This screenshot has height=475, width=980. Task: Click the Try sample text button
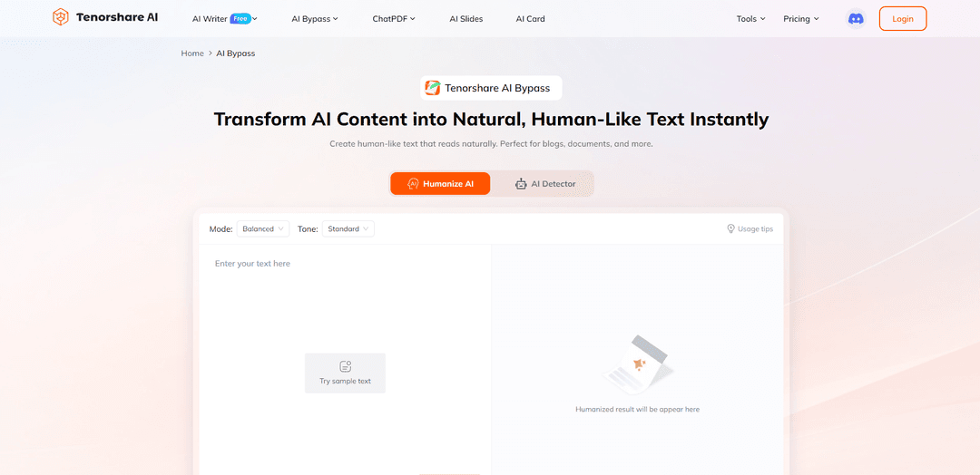(345, 373)
